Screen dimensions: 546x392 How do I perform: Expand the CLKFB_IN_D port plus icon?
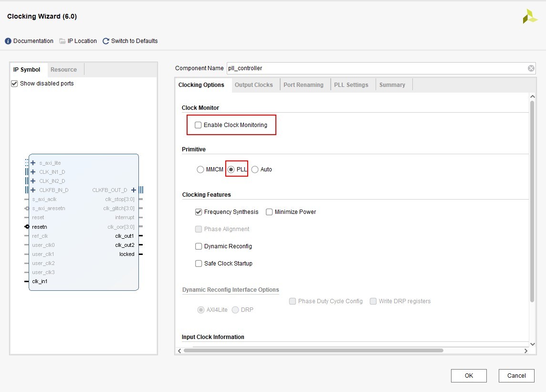(x=33, y=190)
